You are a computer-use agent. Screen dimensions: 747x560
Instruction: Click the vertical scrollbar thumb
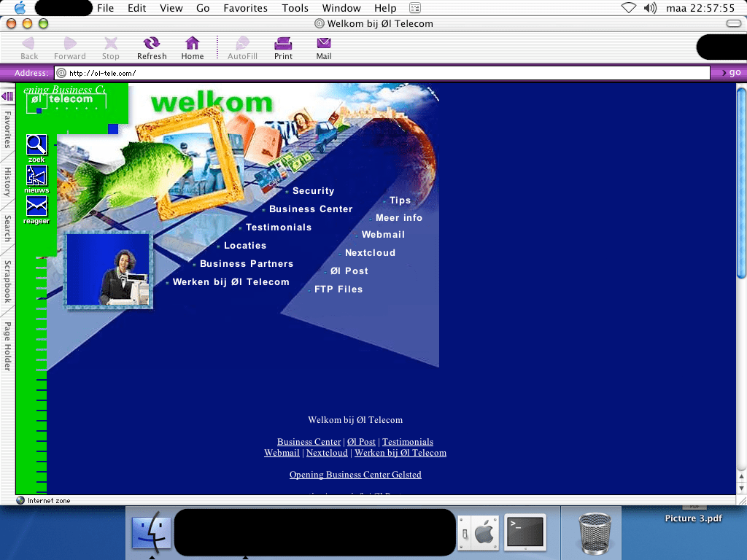741,182
